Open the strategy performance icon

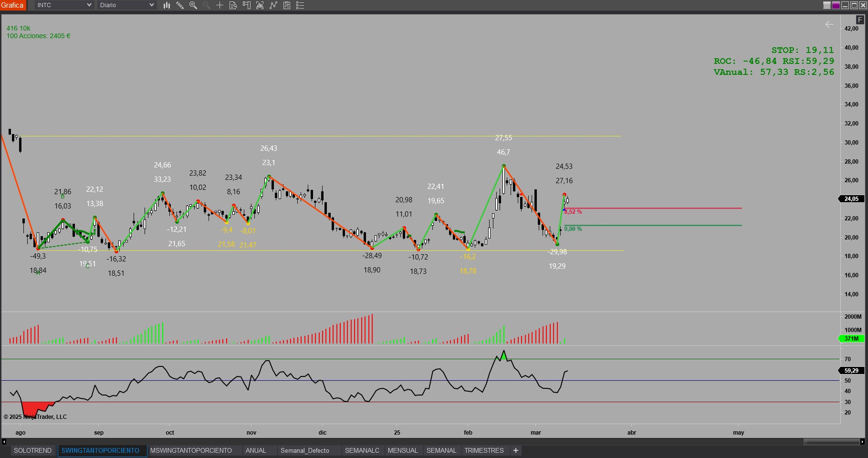[287, 5]
